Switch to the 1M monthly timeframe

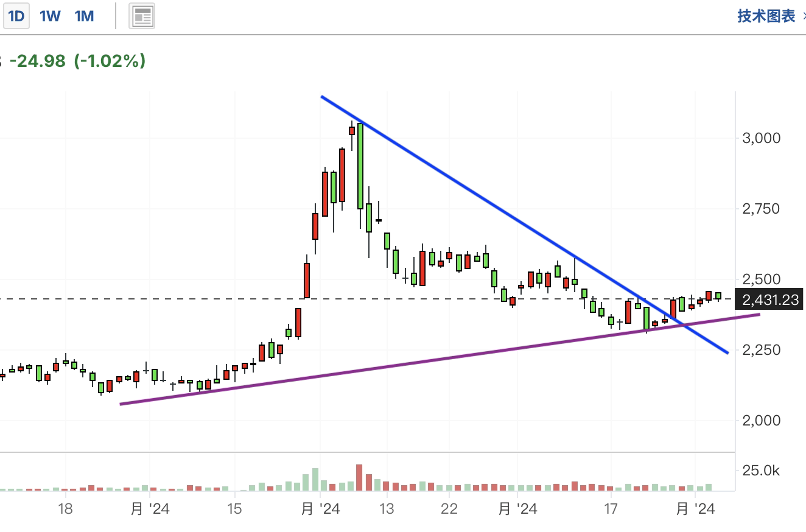(84, 16)
